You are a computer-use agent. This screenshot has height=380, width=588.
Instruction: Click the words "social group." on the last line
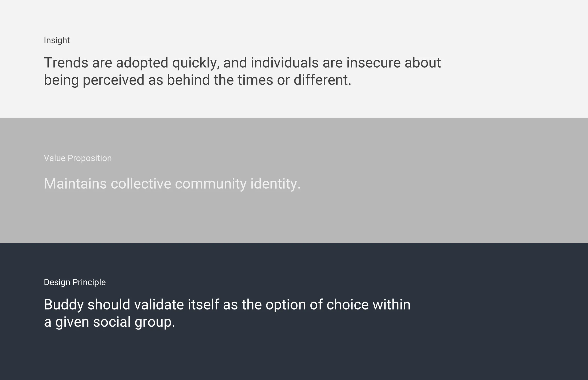[134, 322]
